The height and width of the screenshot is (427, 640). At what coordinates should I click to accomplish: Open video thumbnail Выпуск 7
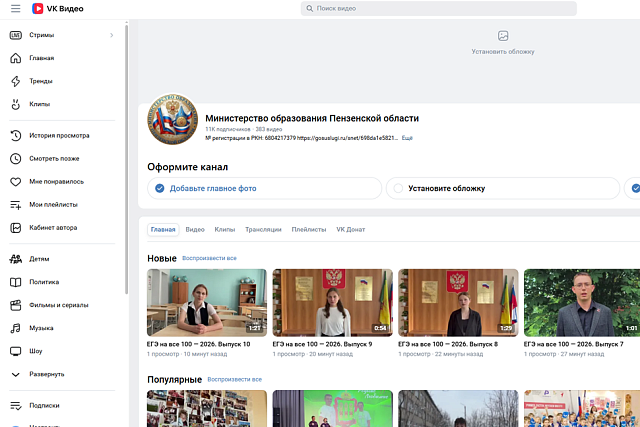coord(582,302)
